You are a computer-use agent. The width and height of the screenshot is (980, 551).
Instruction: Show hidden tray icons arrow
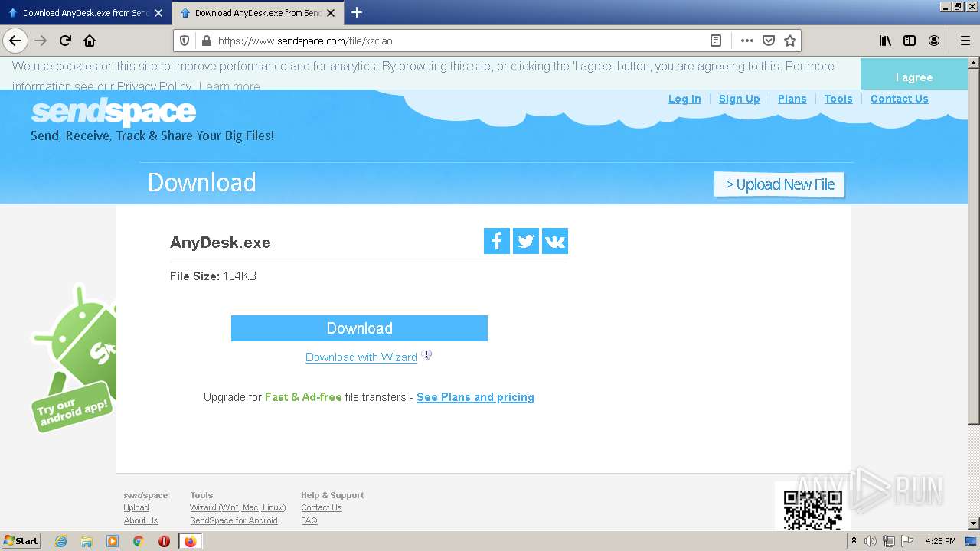pos(854,541)
